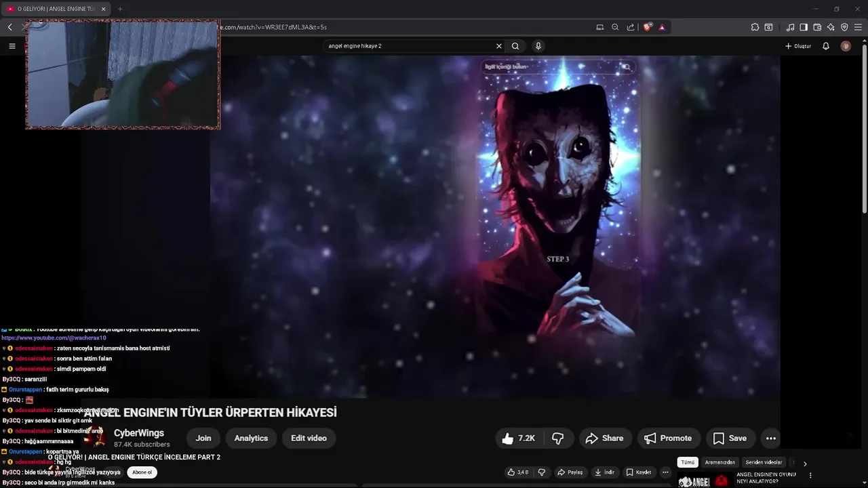Screen dimensions: 868x488
Task: Select the Seriden videolar filter chip
Action: [764, 462]
